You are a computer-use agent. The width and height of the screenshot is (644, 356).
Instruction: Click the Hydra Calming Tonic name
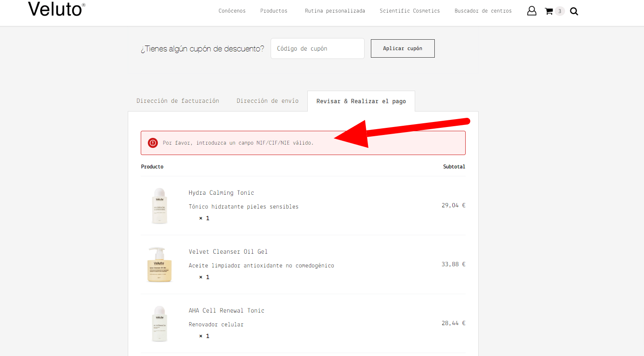[x=221, y=193]
